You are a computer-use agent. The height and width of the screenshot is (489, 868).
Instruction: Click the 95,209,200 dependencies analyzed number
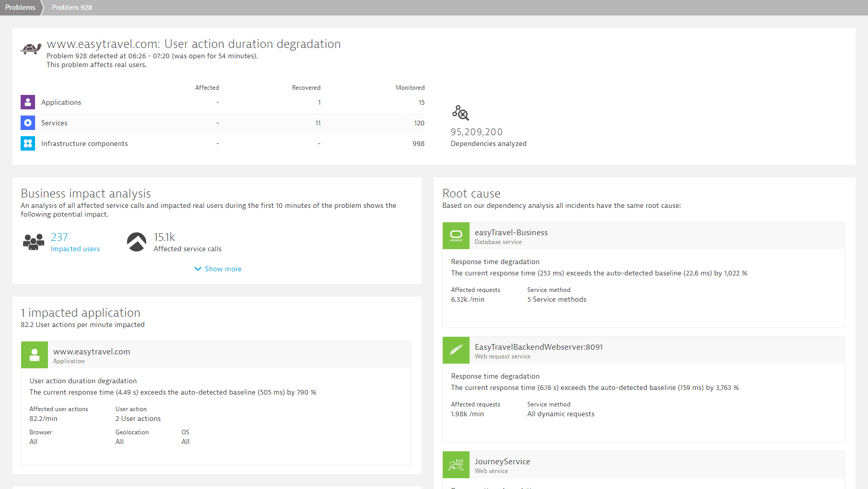click(x=477, y=132)
